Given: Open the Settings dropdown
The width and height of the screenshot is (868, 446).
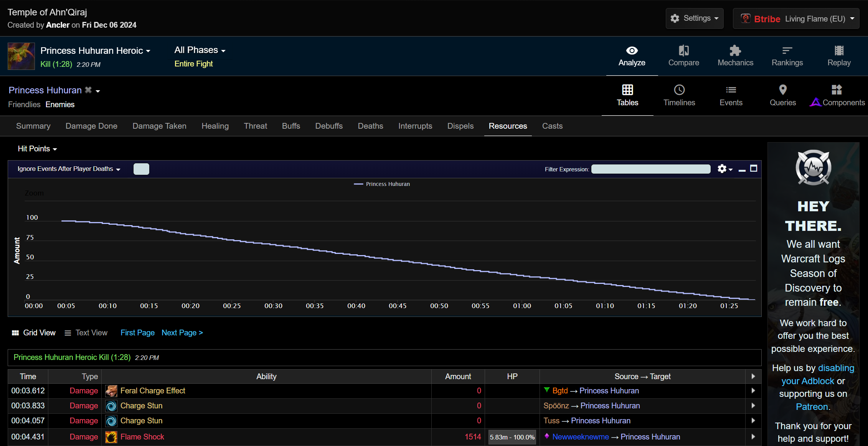Looking at the screenshot, I should pos(695,18).
